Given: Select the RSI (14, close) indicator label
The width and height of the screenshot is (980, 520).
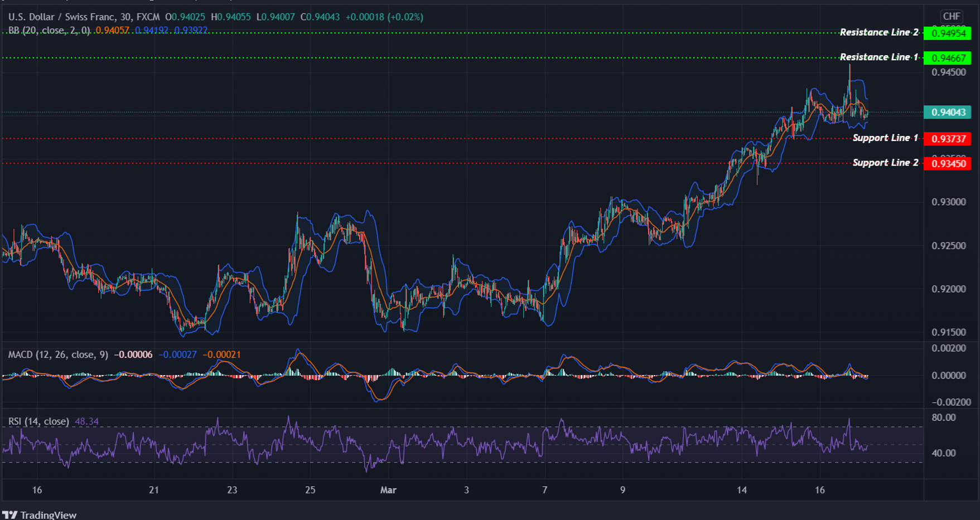Looking at the screenshot, I should [x=38, y=421].
